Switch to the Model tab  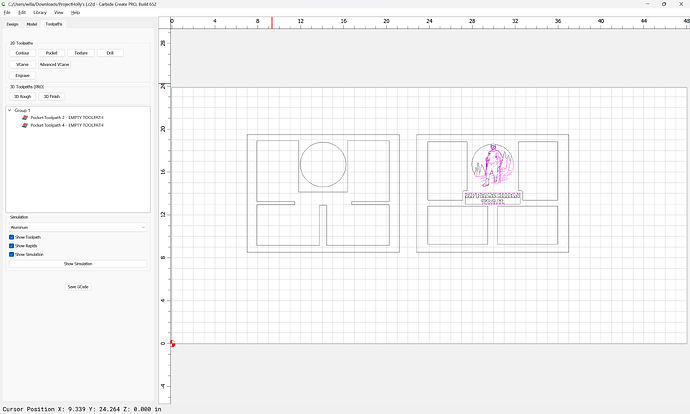32,23
